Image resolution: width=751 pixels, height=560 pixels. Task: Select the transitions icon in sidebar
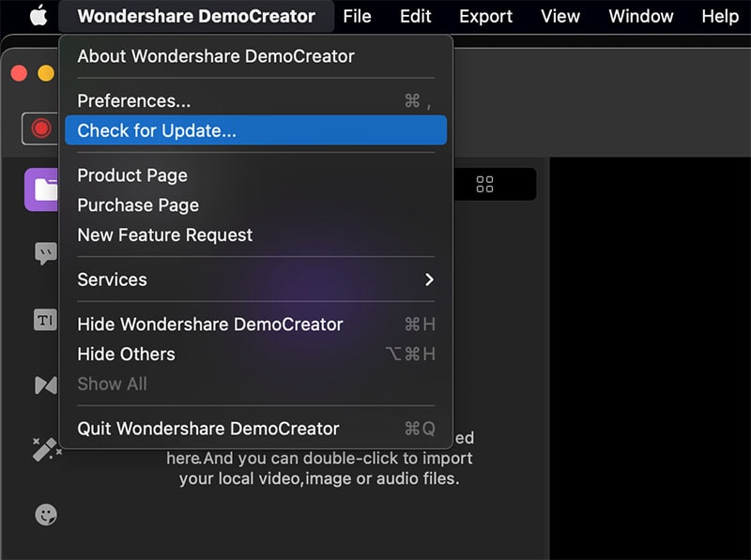pos(45,385)
